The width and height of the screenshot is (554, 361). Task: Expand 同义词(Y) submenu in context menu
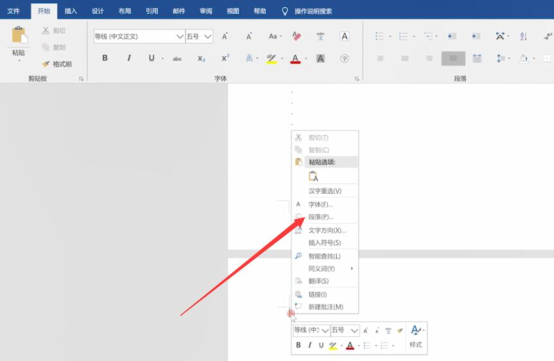click(325, 269)
